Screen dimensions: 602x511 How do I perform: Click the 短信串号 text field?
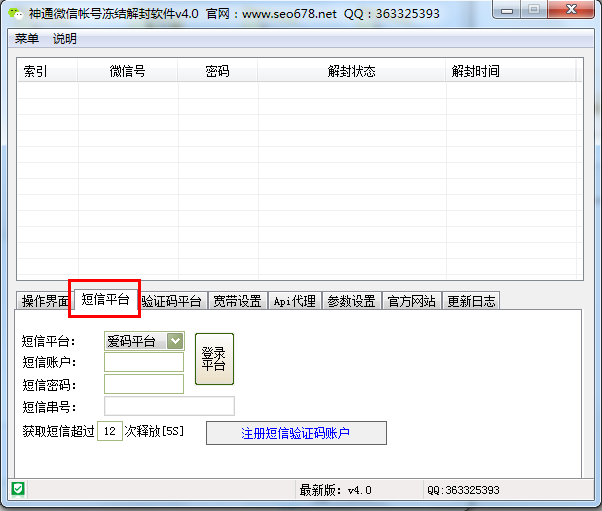169,406
